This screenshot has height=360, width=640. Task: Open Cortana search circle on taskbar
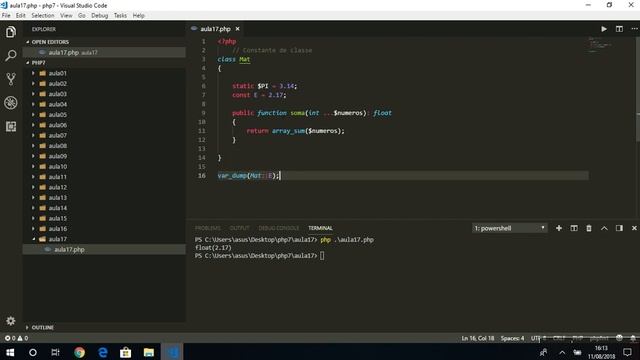[33, 352]
